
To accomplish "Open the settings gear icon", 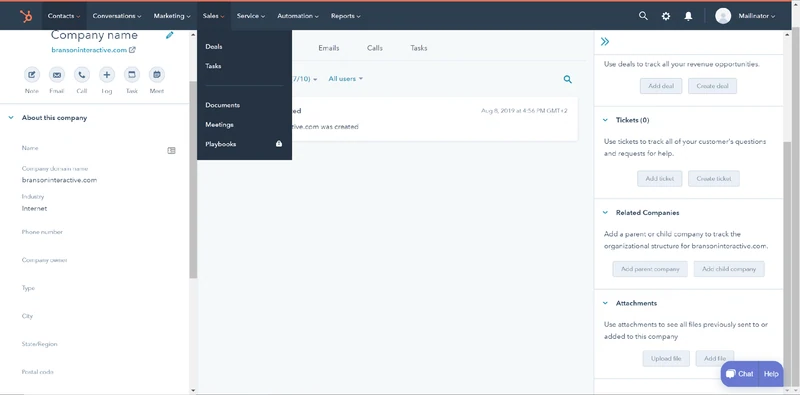I will [x=666, y=16].
